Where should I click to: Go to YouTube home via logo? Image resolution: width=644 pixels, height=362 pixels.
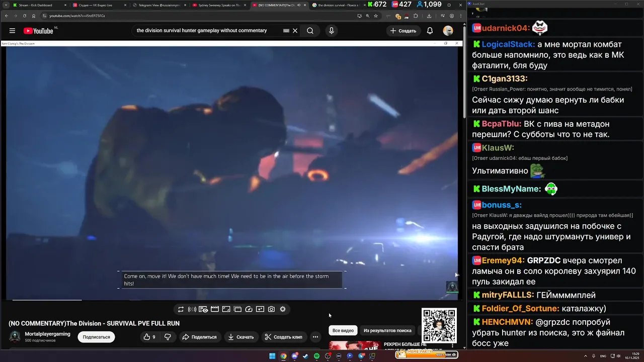38,31
